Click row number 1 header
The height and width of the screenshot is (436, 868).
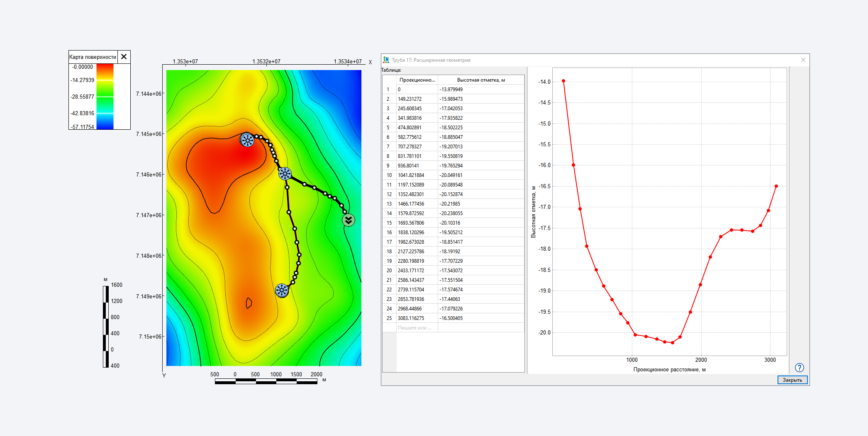[x=389, y=90]
